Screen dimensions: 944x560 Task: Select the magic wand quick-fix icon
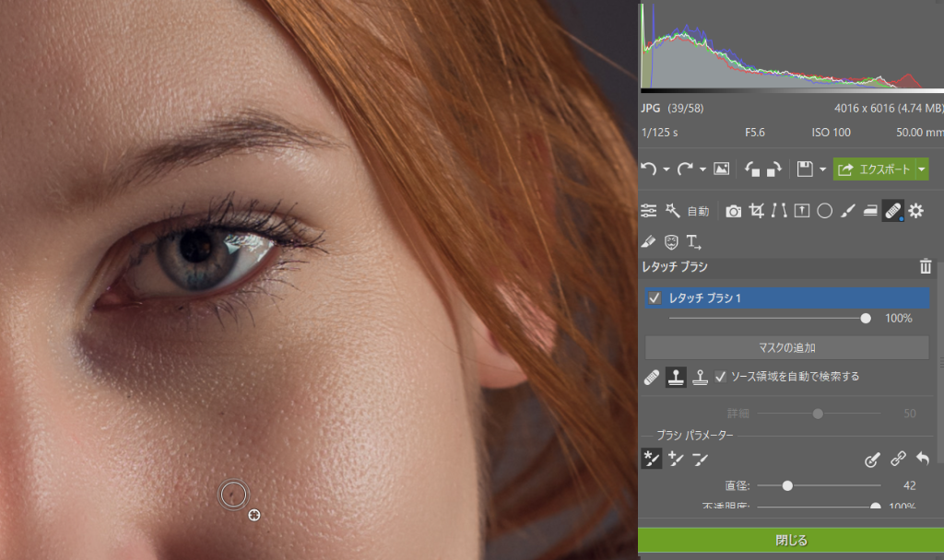coord(672,211)
